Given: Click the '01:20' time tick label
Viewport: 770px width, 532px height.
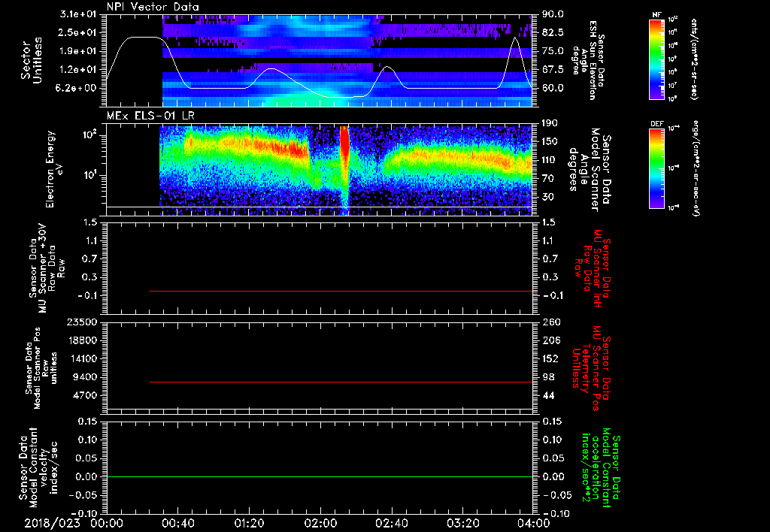Looking at the screenshot, I should tap(249, 523).
